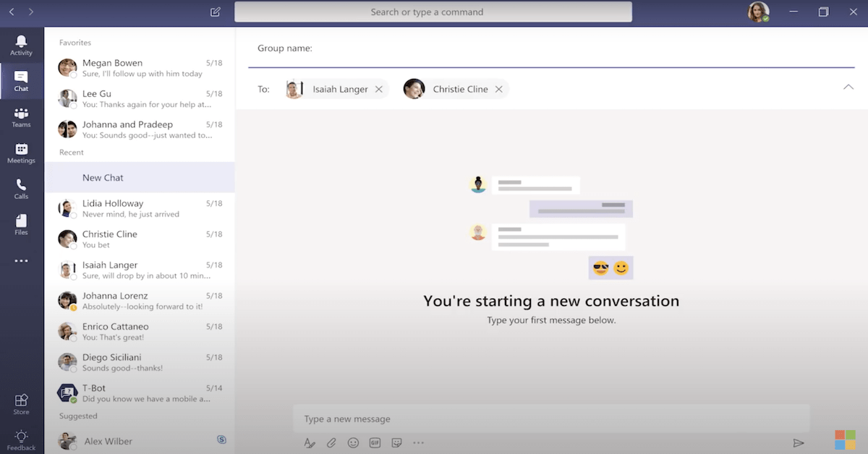This screenshot has height=454, width=868.
Task: Open the Activity feed
Action: (22, 45)
